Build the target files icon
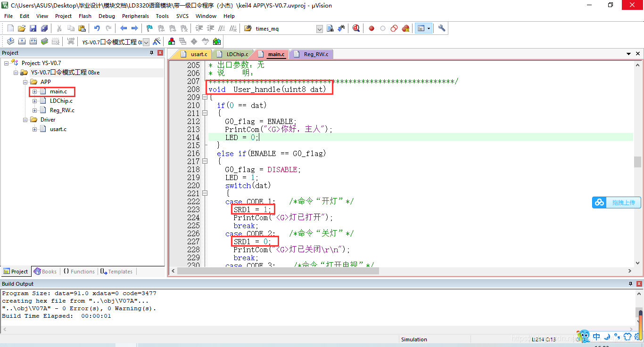The height and width of the screenshot is (347, 644). tap(22, 41)
